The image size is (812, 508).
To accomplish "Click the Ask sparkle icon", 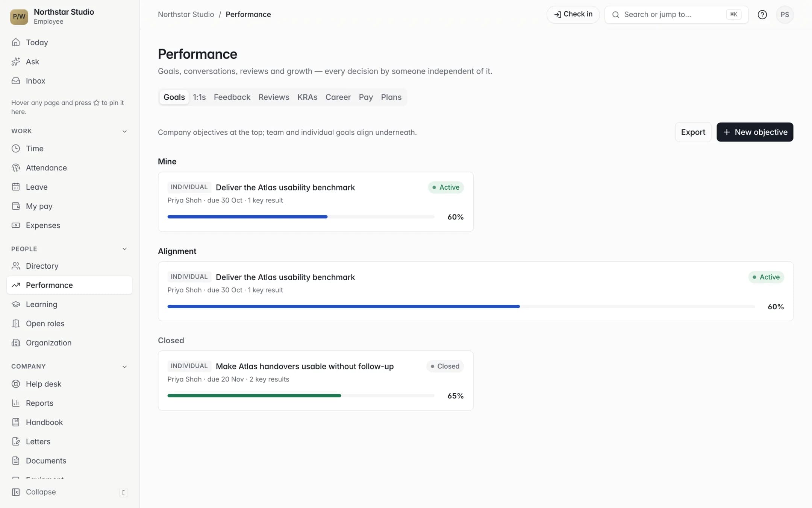I will click(16, 61).
